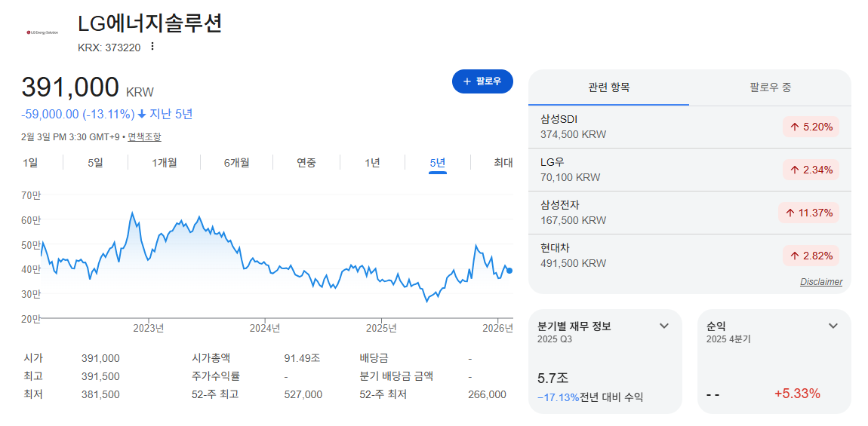Expand the 분기별 재무 정보 dropdown chevron
868x426 pixels.
[664, 326]
